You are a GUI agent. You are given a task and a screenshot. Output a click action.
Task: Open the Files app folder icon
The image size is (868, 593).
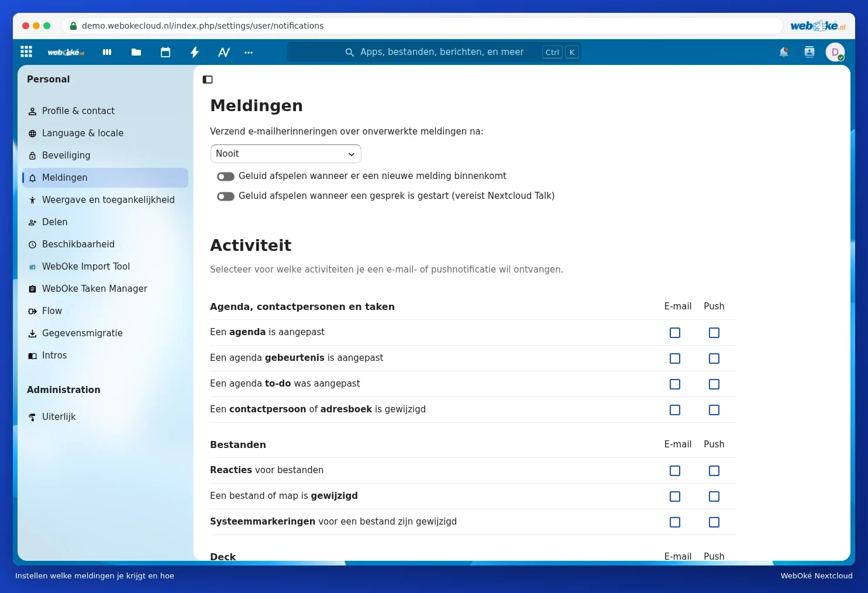pyautogui.click(x=136, y=52)
